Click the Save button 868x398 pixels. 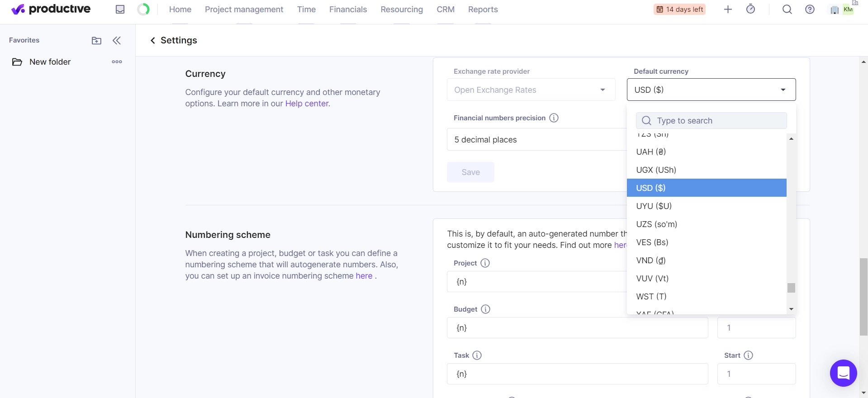[470, 172]
